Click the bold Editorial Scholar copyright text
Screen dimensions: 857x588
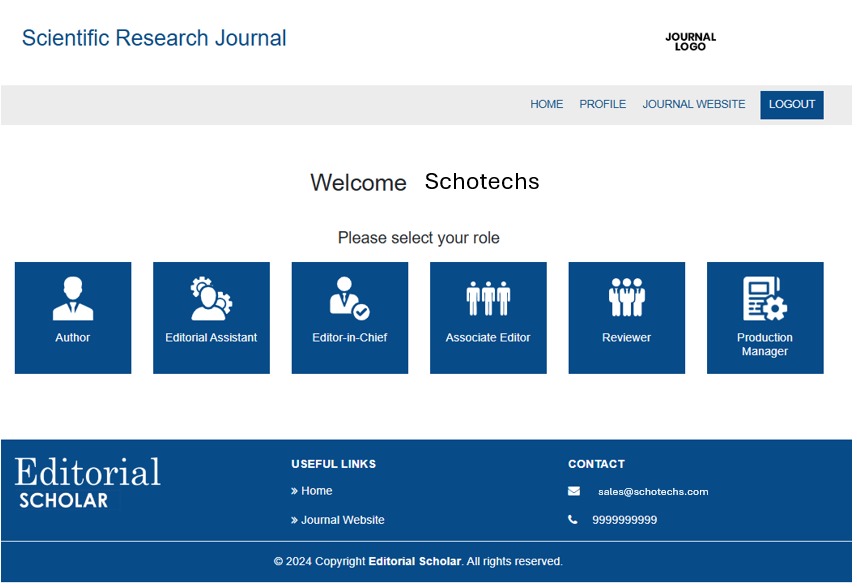(x=414, y=561)
